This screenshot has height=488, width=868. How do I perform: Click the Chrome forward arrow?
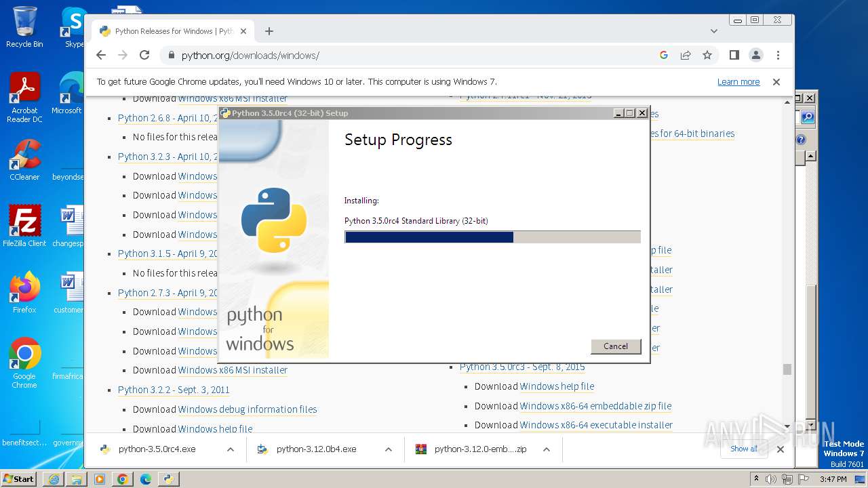(123, 55)
